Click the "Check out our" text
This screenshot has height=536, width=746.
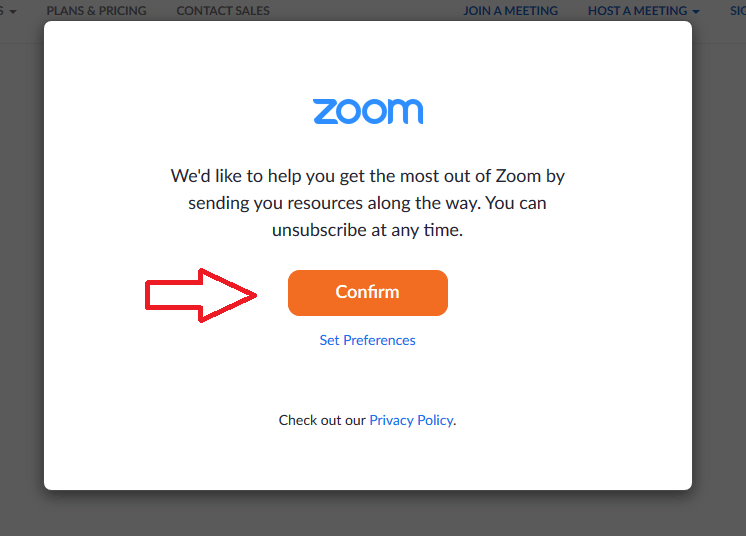[322, 421]
